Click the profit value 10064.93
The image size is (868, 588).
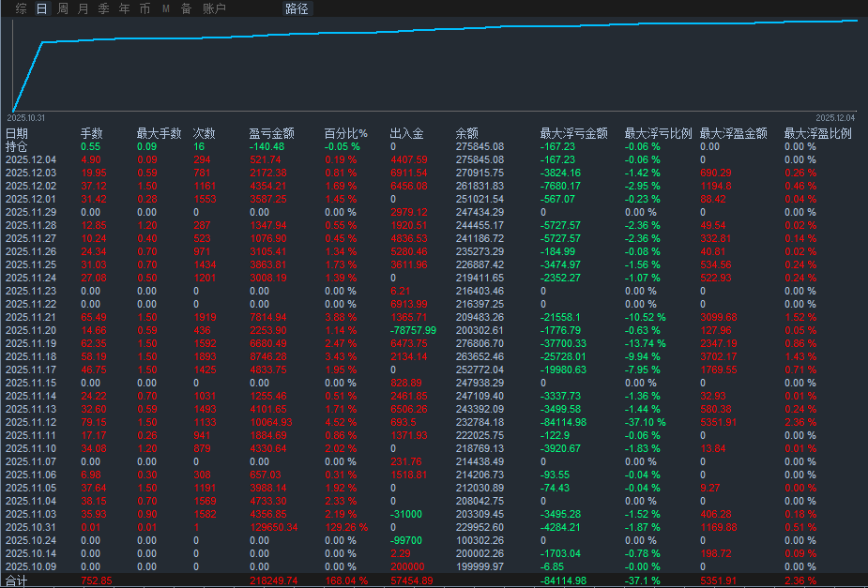tap(270, 423)
